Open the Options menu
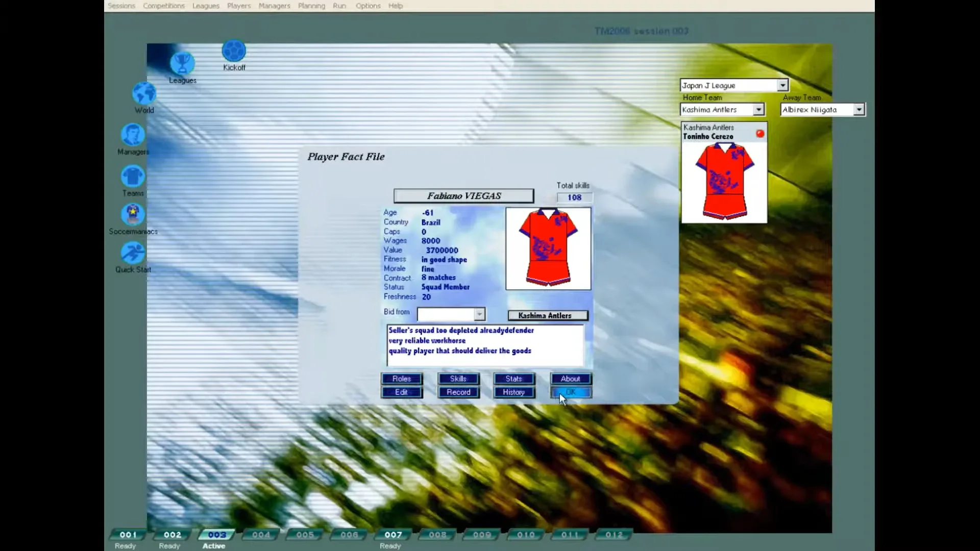 coord(368,6)
